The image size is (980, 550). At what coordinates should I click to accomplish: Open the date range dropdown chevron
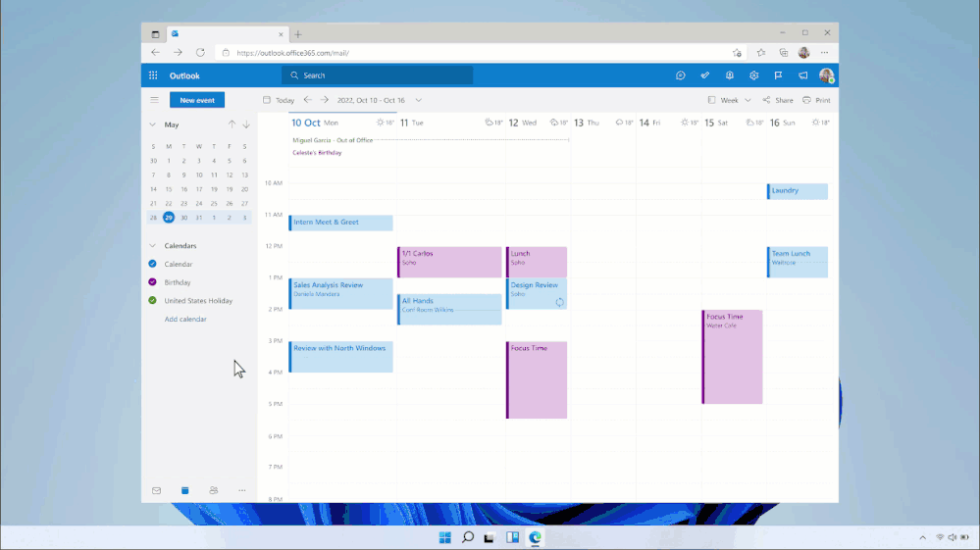point(418,100)
